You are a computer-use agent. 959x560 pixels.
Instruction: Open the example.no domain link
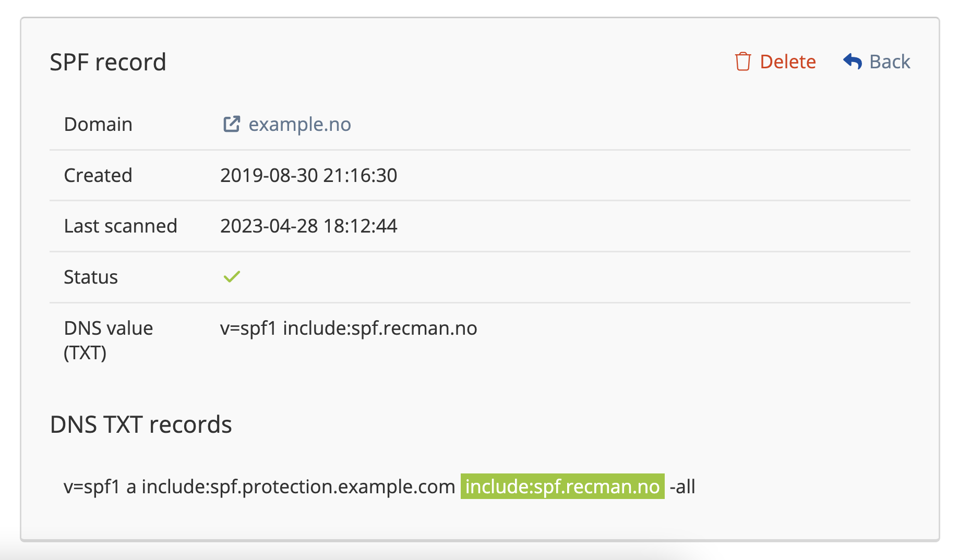299,124
